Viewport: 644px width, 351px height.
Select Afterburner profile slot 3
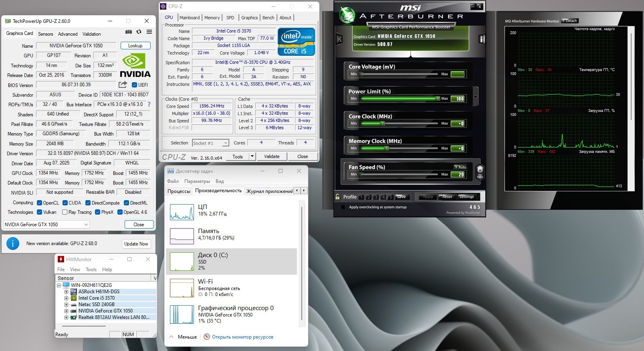point(376,197)
